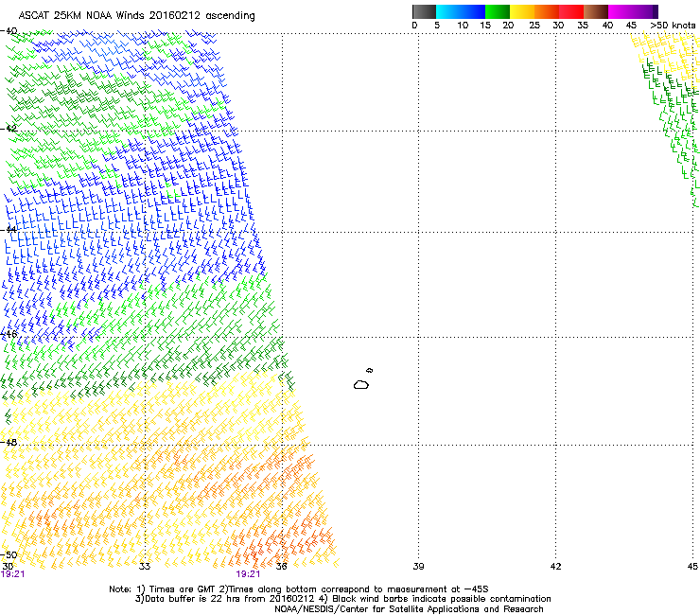Click the "19:21" timestamp beside the 36 longitude label
Image resolution: width=700 pixels, height=615 pixels.
[x=248, y=574]
